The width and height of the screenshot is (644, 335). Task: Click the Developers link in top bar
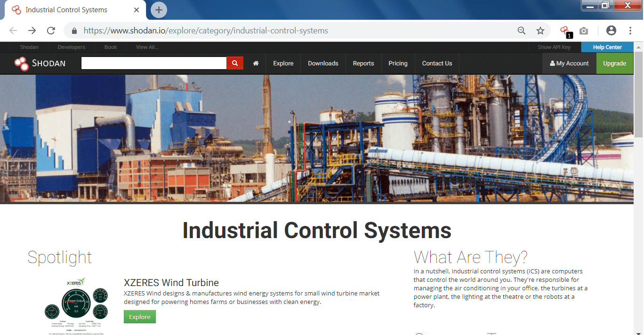[72, 47]
